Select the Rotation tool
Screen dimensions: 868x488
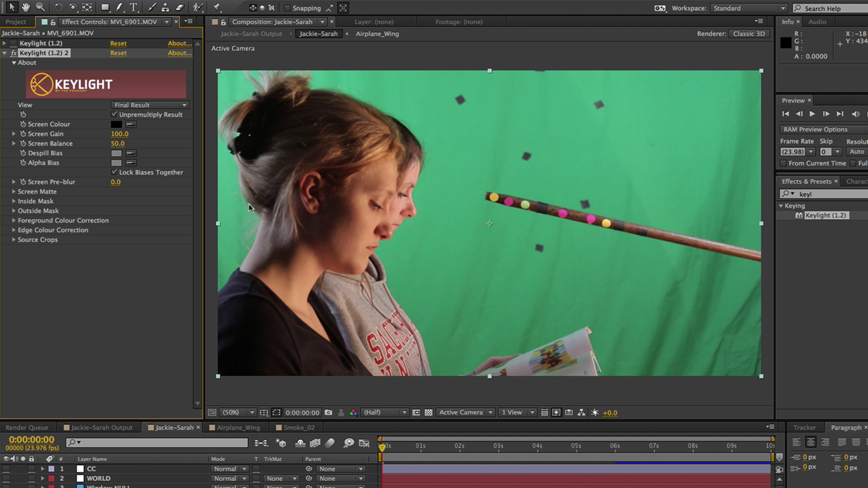[x=58, y=8]
